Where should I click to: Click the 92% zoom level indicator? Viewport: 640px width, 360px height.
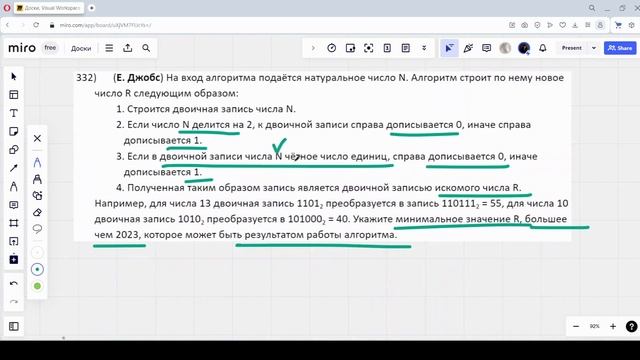point(594,326)
